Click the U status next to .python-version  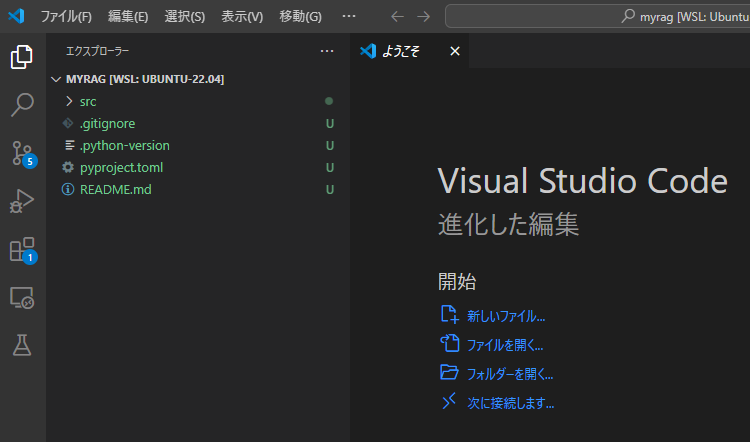click(x=330, y=145)
